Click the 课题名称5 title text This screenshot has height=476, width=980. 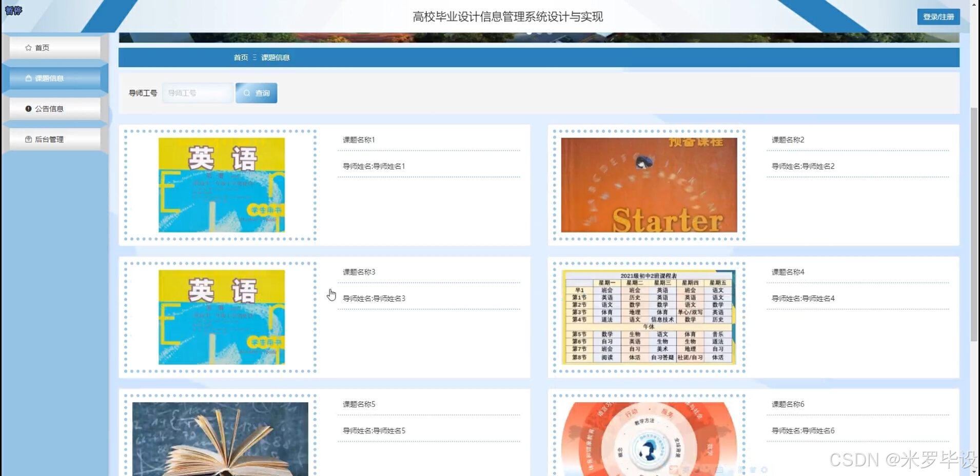[x=359, y=405]
